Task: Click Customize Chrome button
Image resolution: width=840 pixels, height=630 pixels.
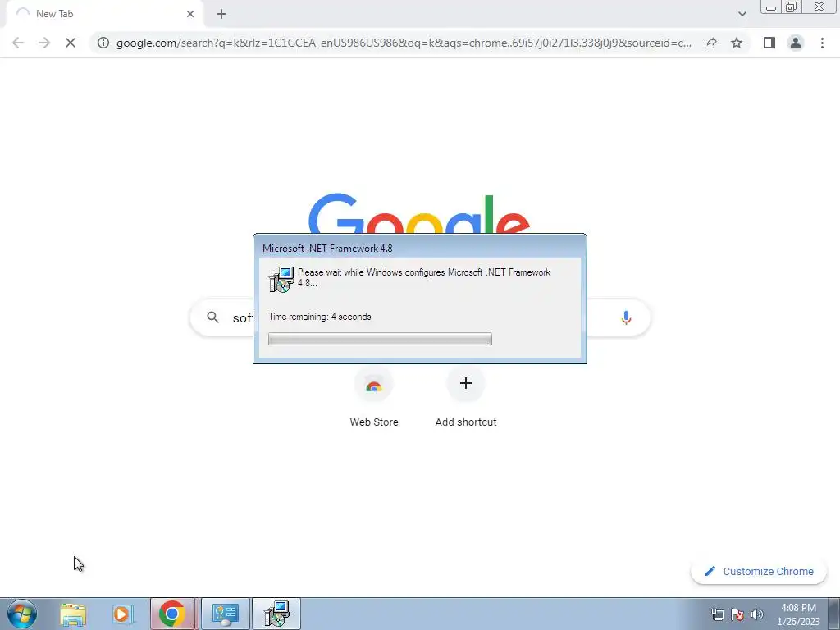Action: (759, 571)
